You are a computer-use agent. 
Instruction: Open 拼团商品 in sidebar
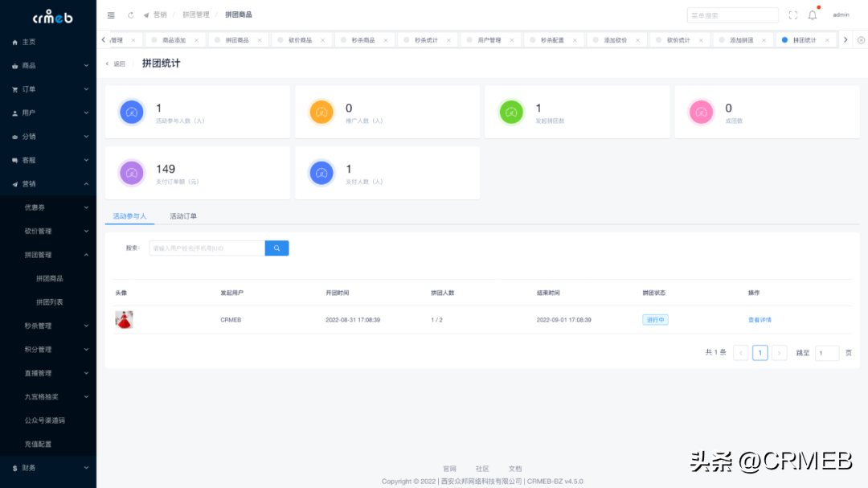(48, 279)
